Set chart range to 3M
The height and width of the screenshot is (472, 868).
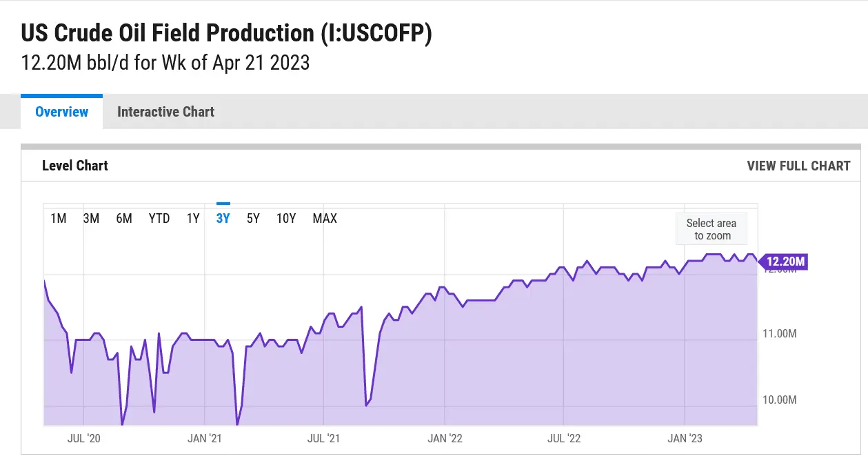tap(91, 219)
